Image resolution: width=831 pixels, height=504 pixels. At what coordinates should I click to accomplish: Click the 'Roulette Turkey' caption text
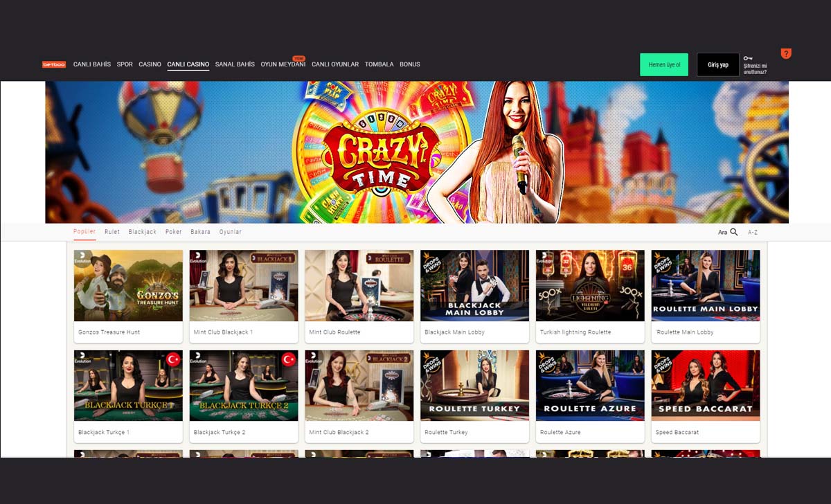coord(446,432)
